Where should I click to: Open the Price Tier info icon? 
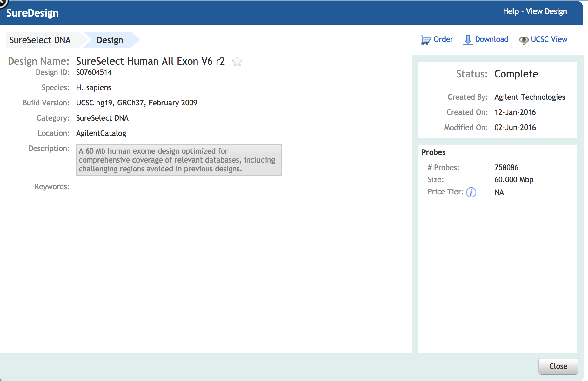(471, 192)
